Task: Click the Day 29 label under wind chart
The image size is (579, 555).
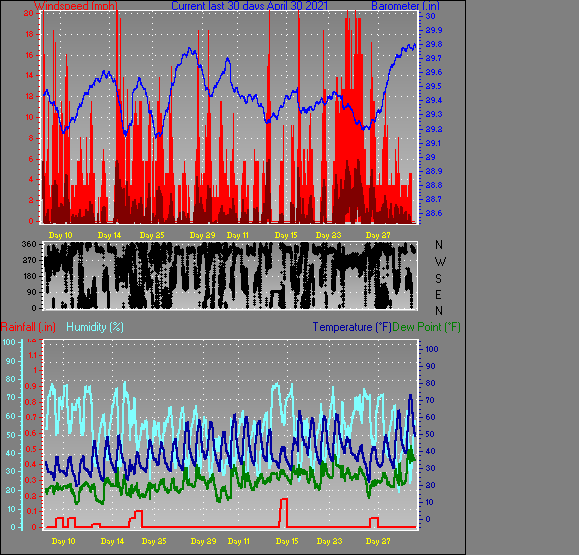Action: (x=202, y=235)
